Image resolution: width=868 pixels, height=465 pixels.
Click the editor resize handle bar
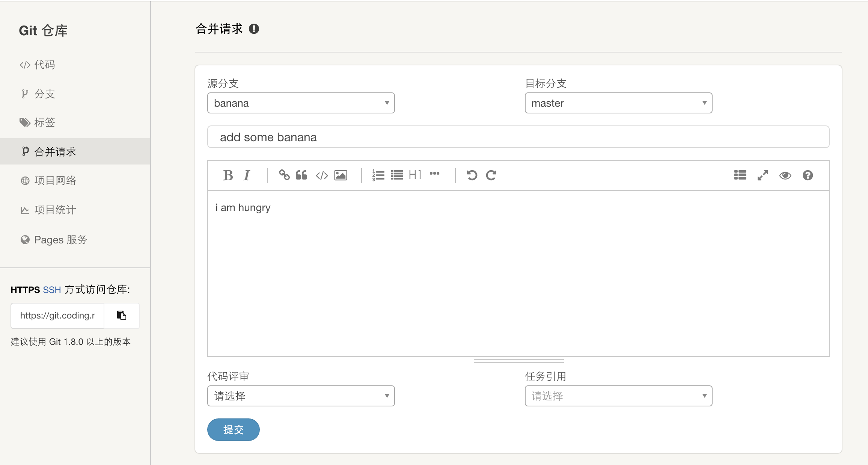pos(518,361)
